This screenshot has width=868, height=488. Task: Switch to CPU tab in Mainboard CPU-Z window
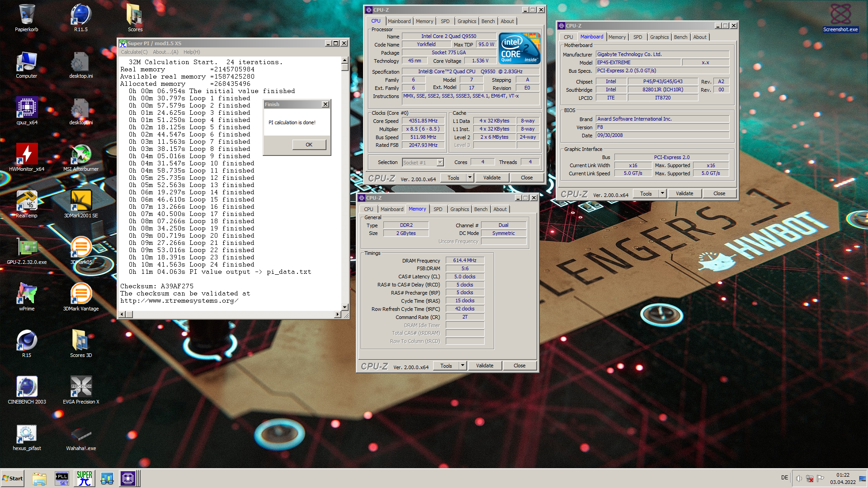(568, 37)
